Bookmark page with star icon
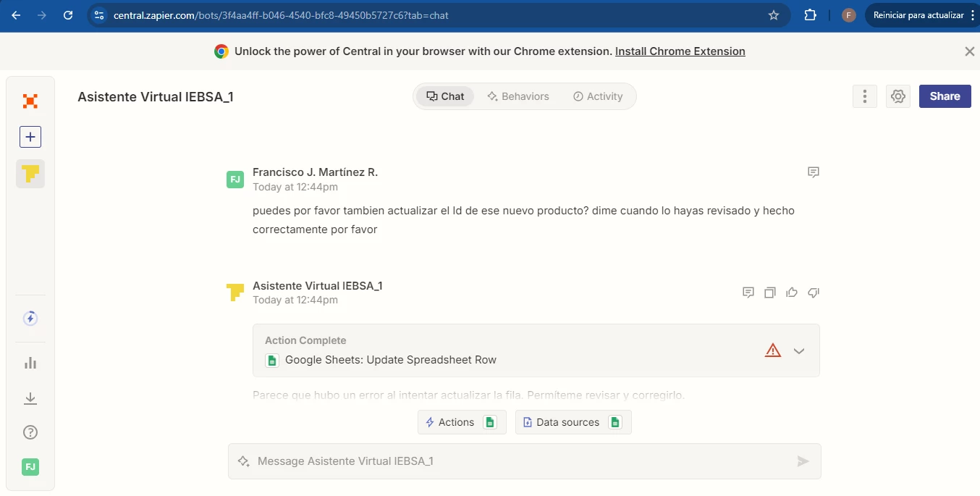 [774, 15]
